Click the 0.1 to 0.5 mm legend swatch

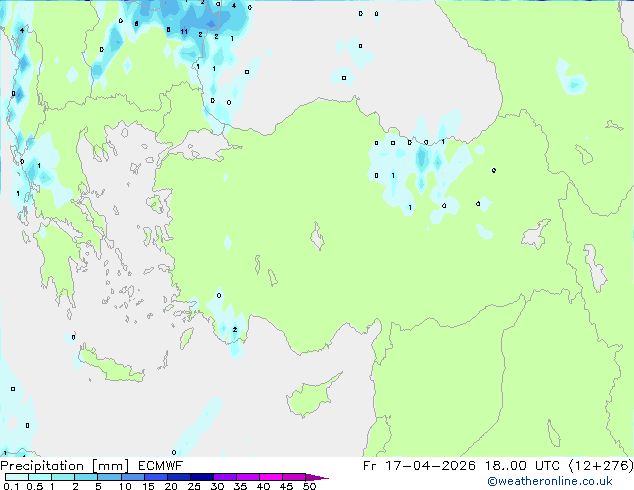[x=17, y=477]
